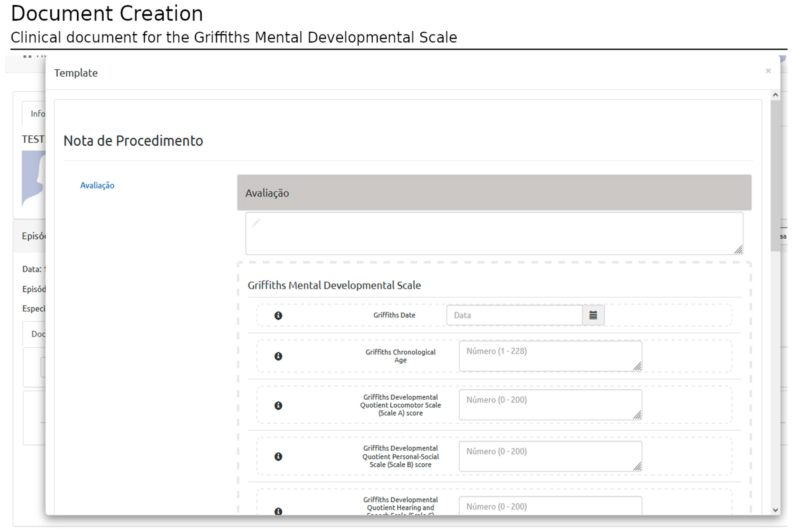The height and width of the screenshot is (532, 792).
Task: Click info icon beside Griffiths Date
Action: [x=278, y=315]
